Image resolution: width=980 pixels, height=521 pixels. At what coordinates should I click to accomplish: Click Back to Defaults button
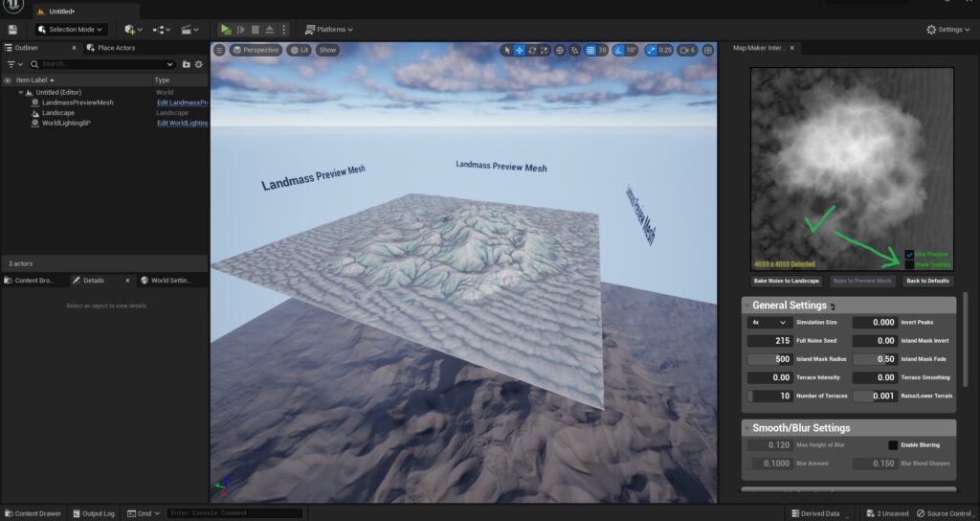927,281
